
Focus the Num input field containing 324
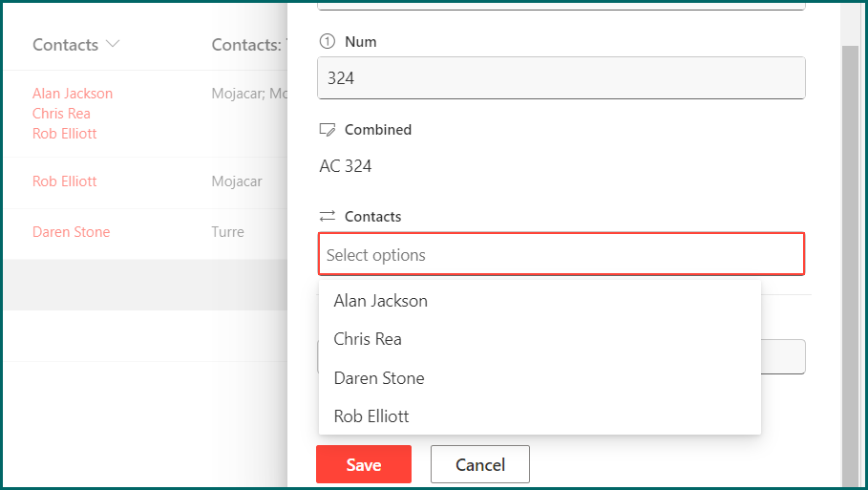561,78
